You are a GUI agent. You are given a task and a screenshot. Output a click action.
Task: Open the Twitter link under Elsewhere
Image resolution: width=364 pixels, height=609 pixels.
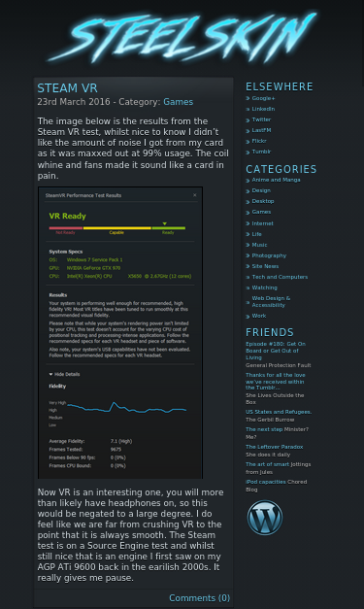click(x=261, y=119)
